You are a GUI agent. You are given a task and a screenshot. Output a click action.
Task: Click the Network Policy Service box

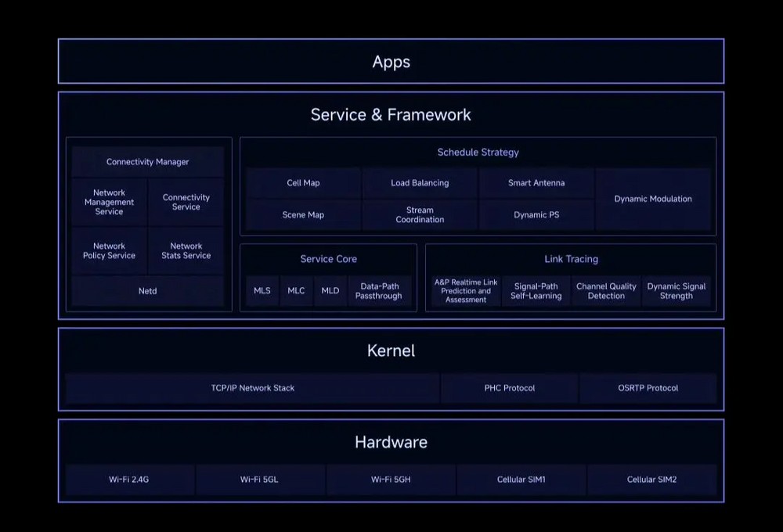(x=109, y=251)
